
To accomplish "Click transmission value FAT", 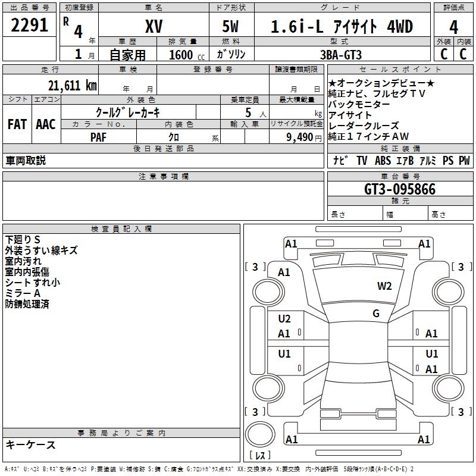I will pyautogui.click(x=17, y=124).
